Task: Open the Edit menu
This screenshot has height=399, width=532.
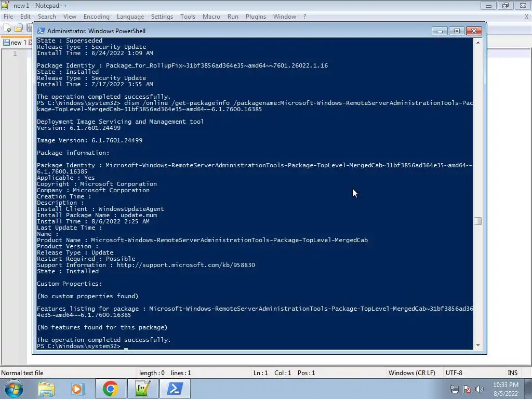Action: click(25, 16)
